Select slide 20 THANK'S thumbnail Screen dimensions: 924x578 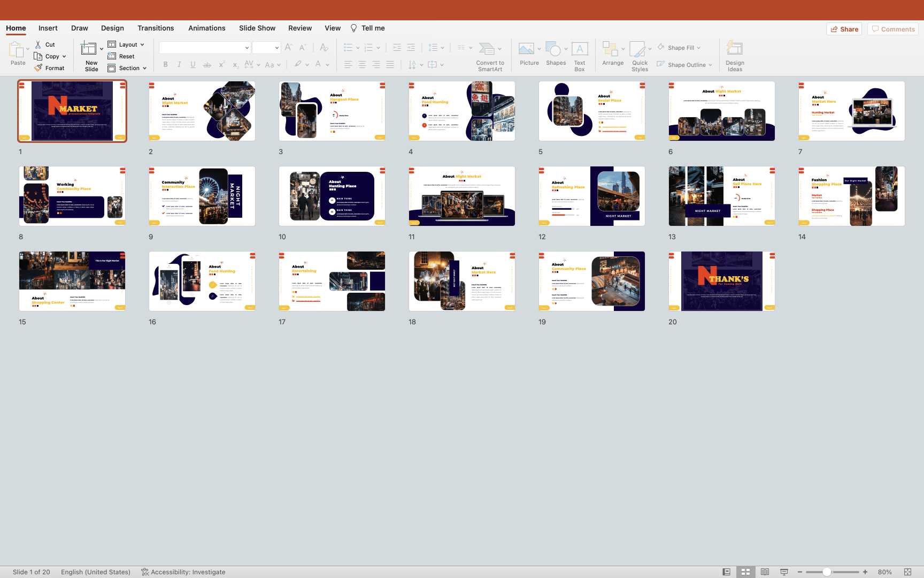721,281
